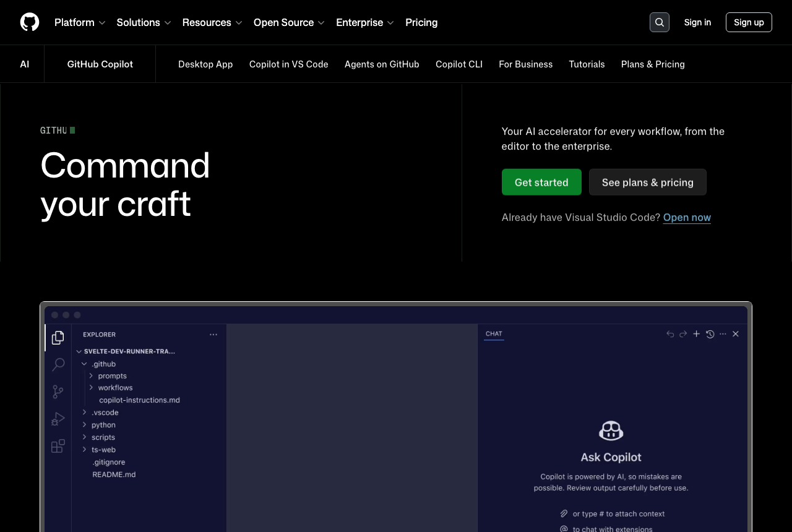The height and width of the screenshot is (532, 792).
Task: Click the green Get started button
Action: point(541,182)
